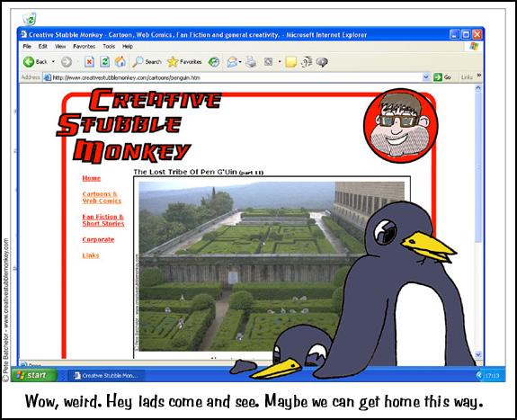The width and height of the screenshot is (517, 420).
Task: Open the Windows start button
Action: point(33,375)
